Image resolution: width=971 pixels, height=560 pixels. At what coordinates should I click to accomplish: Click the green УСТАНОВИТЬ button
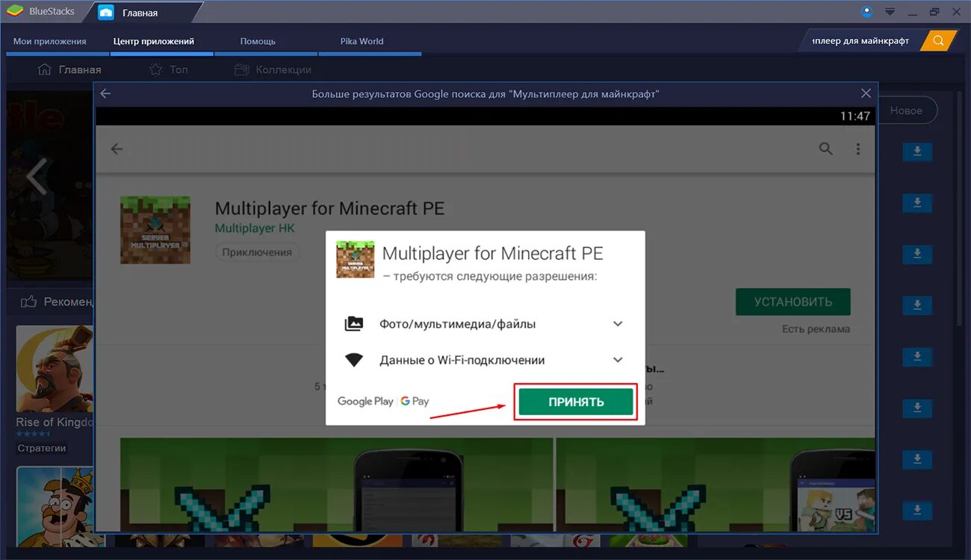click(793, 302)
